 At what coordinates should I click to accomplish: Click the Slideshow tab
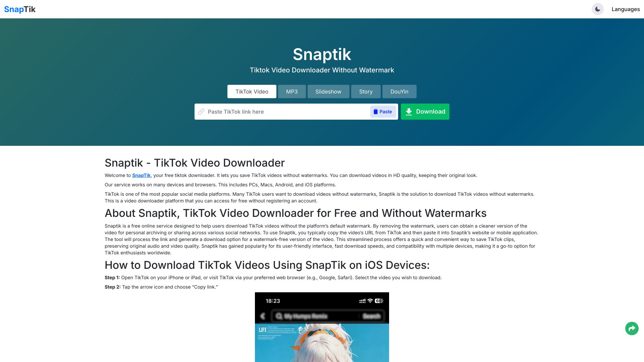tap(328, 92)
